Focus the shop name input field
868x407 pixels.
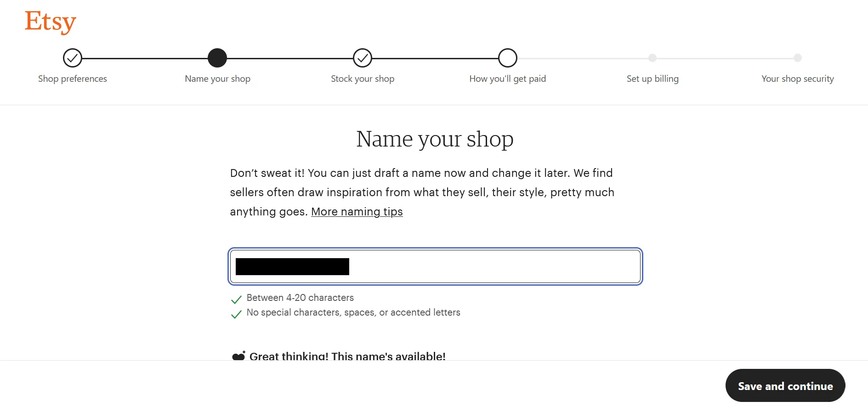(435, 266)
